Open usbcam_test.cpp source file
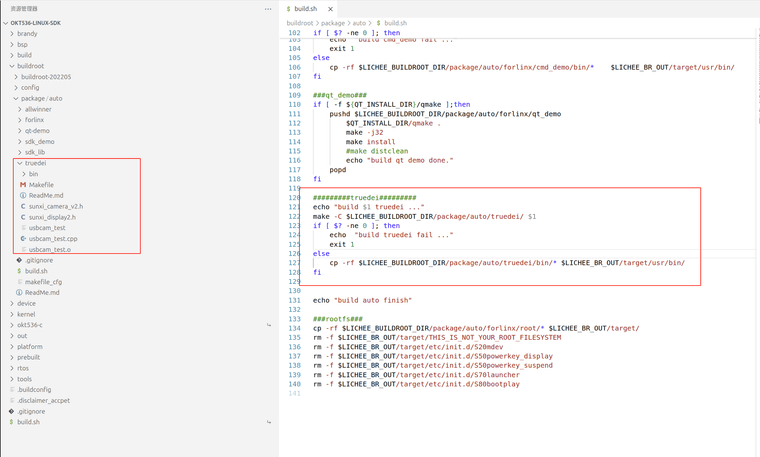Screen dimensions: 760x457 [x=48, y=238]
